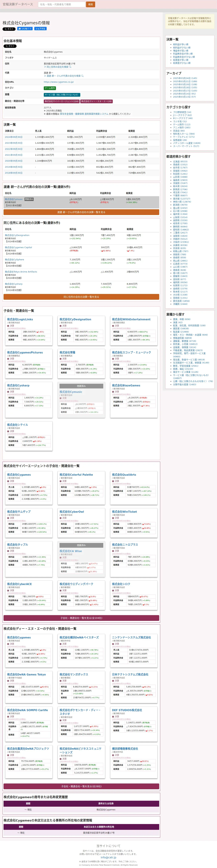Open the 株式会社マンガボックス card
Screen dimensions: 217x868
tap(74, 674)
